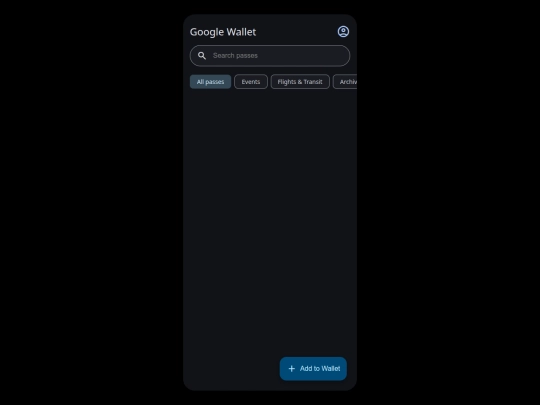Click the Google Wallet title
This screenshot has height=405, width=540.
[x=223, y=32]
